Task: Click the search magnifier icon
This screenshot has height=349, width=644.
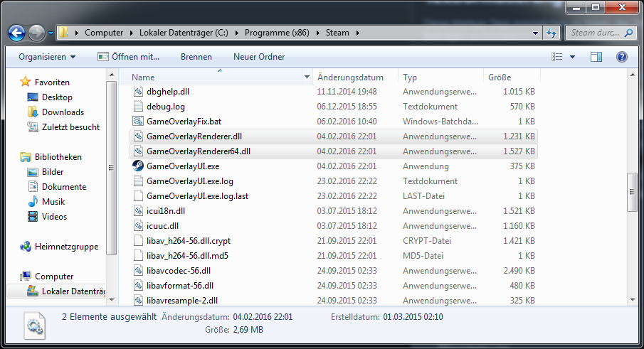Action: (x=628, y=33)
